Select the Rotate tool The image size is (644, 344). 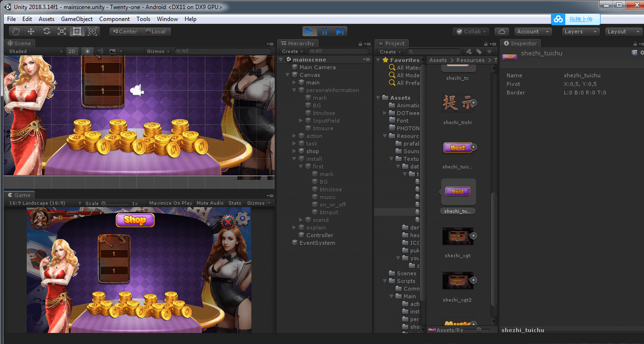(47, 31)
